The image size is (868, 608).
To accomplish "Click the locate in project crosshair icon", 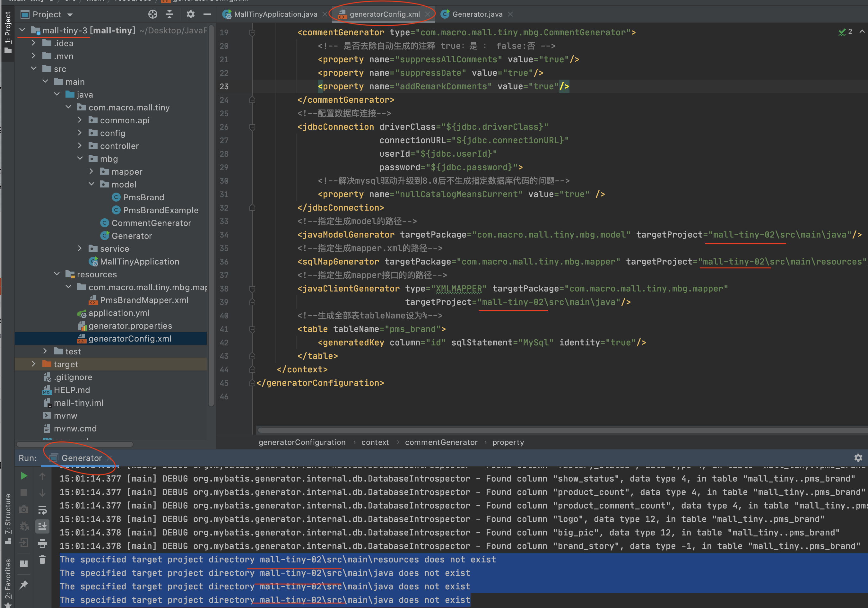I will [153, 14].
